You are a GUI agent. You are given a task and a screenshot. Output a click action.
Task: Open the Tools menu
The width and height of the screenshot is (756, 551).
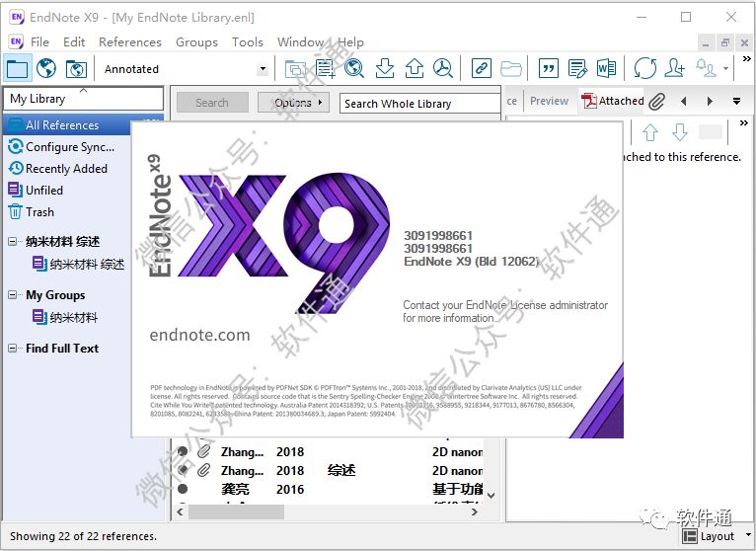click(248, 42)
